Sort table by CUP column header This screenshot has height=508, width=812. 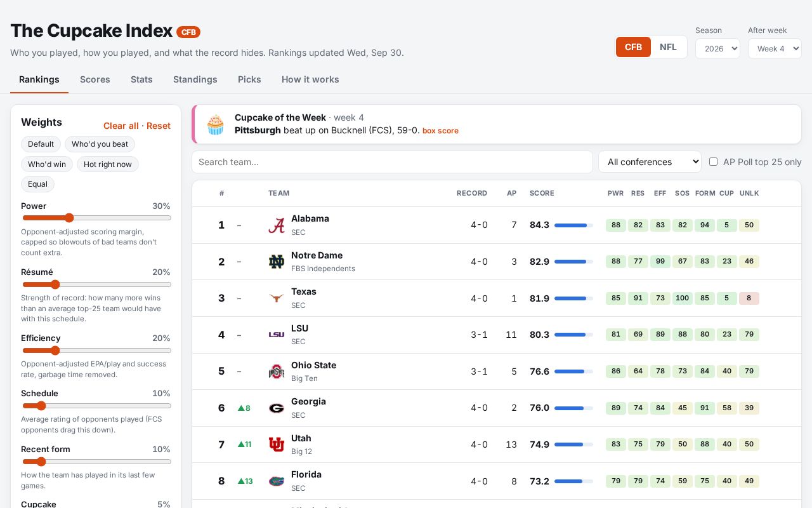point(726,193)
